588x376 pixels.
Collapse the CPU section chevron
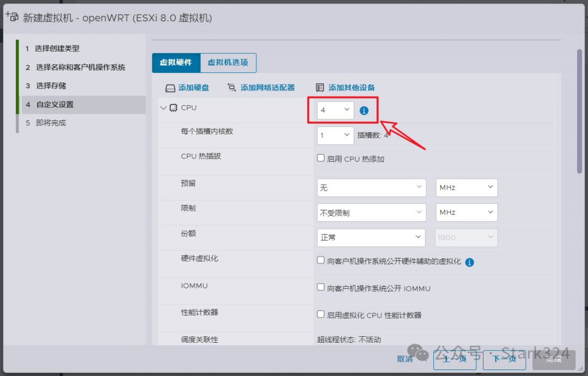(x=162, y=107)
